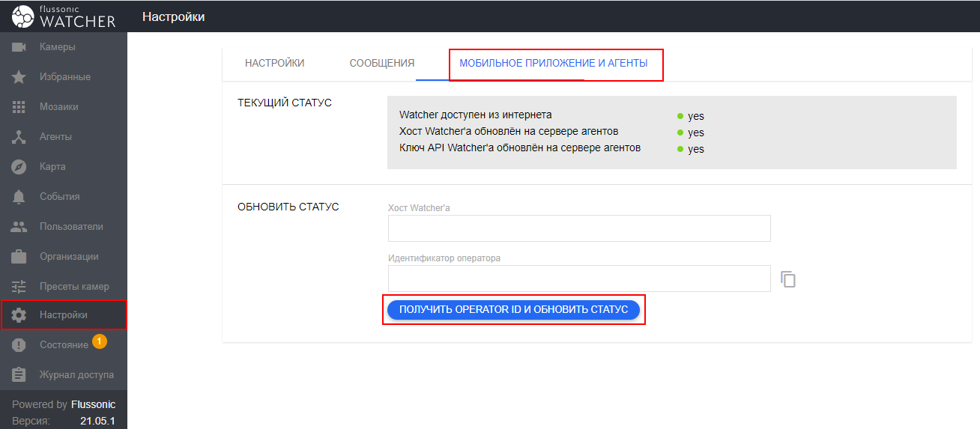Open the СООБЩЕНИЯ tab
980x429 pixels.
click(x=381, y=64)
